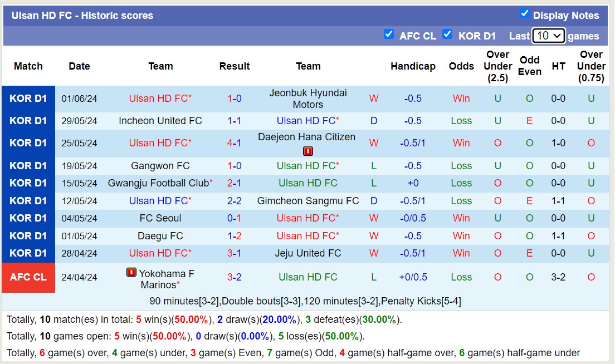This screenshot has height=364, width=615.
Task: Click the KOR D1 badge on the FC Seoul row
Action: coord(28,218)
